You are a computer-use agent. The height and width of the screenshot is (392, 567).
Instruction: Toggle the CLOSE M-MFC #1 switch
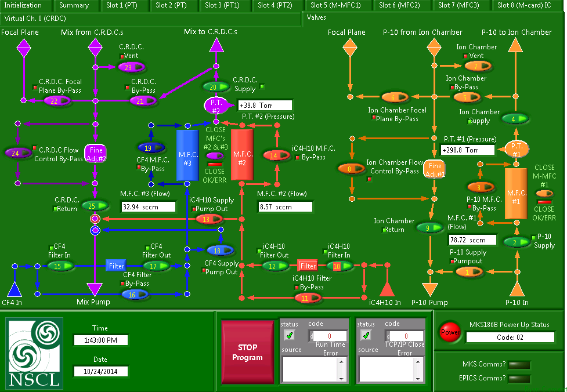544,193
